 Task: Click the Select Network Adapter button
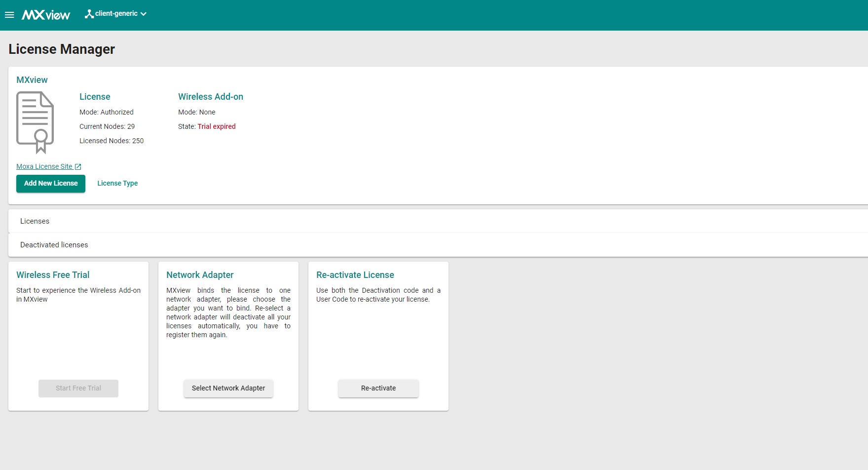coord(228,388)
